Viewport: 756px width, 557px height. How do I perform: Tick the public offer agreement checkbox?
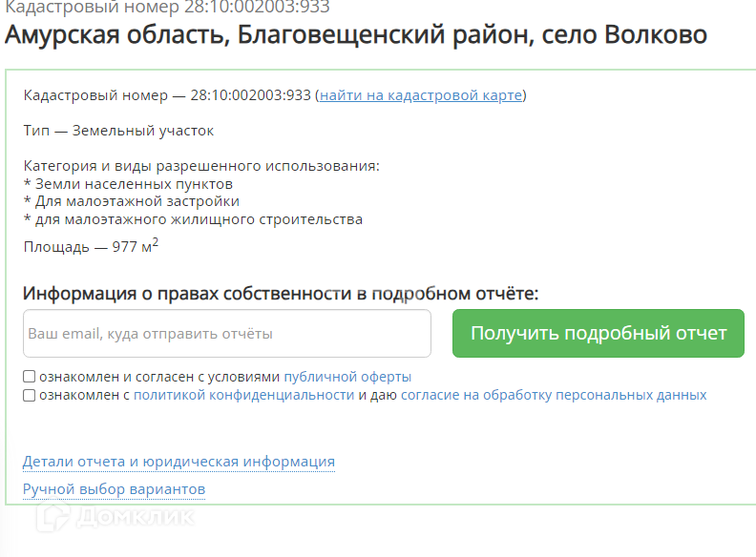(30, 377)
